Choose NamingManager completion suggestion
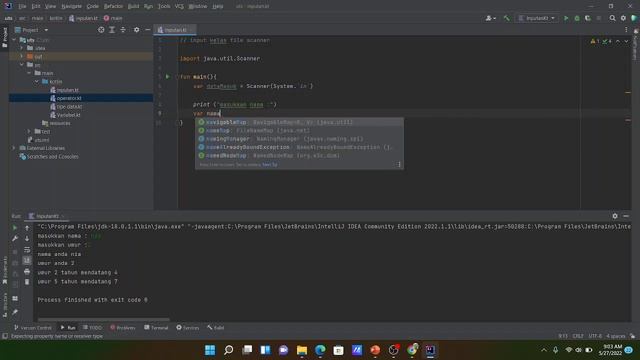Viewport: 640px width, 360px height. pyautogui.click(x=299, y=139)
